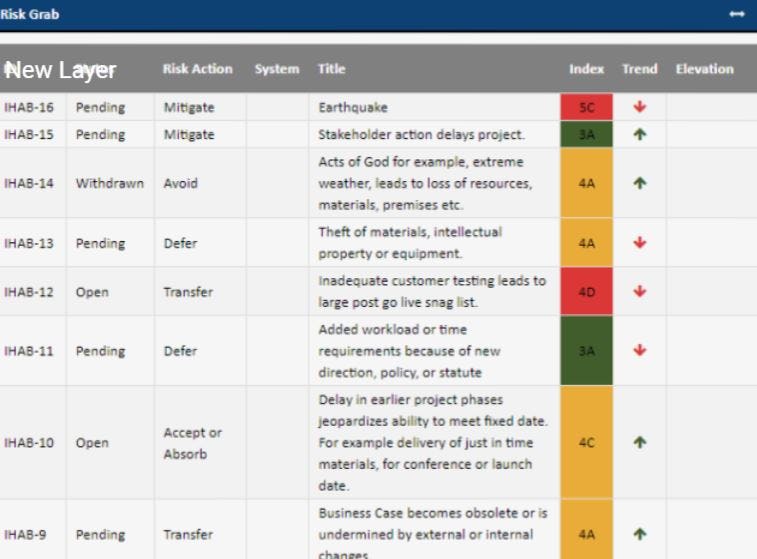This screenshot has height=559, width=757.
Task: Click the 'Accept or Absorb' risk action
Action: point(193,443)
